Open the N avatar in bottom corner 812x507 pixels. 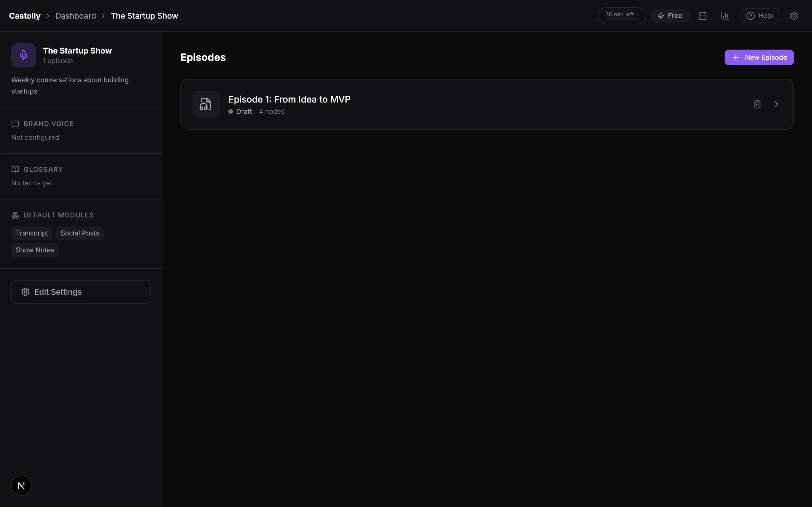[21, 486]
